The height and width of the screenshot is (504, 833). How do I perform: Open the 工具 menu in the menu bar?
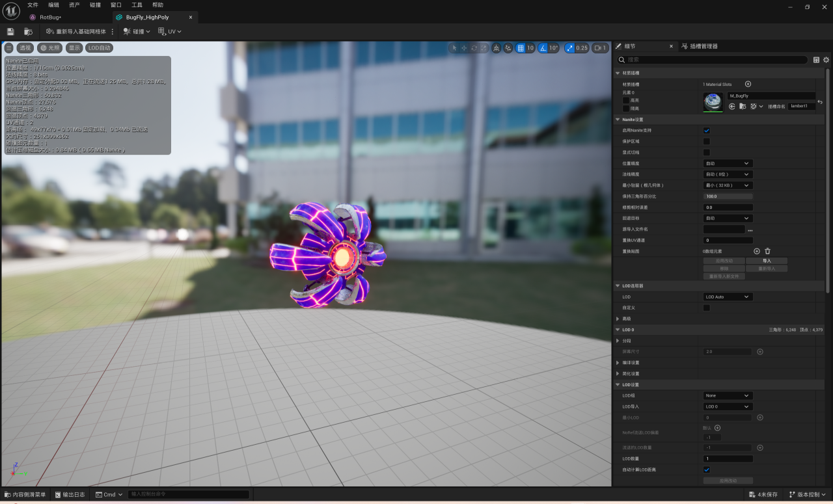pyautogui.click(x=137, y=5)
